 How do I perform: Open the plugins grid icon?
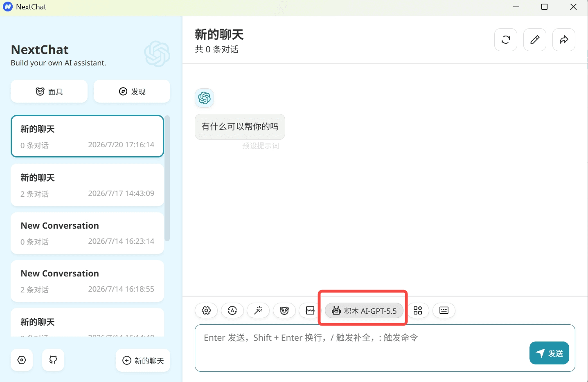pyautogui.click(x=418, y=310)
